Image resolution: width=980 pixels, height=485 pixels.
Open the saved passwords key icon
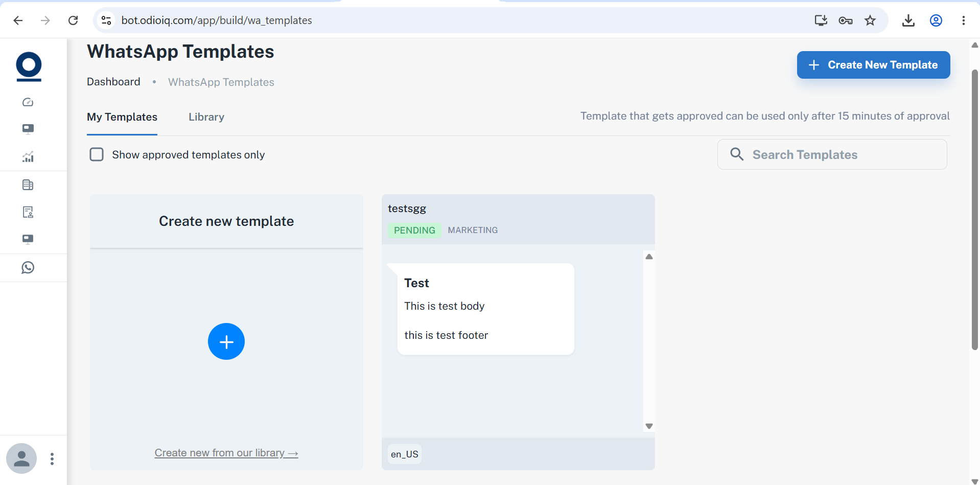tap(846, 20)
